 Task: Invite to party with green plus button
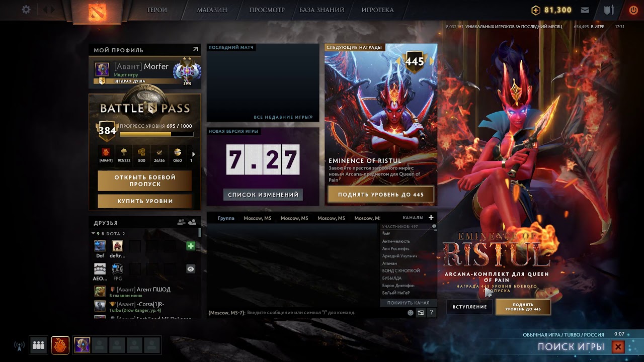point(191,246)
